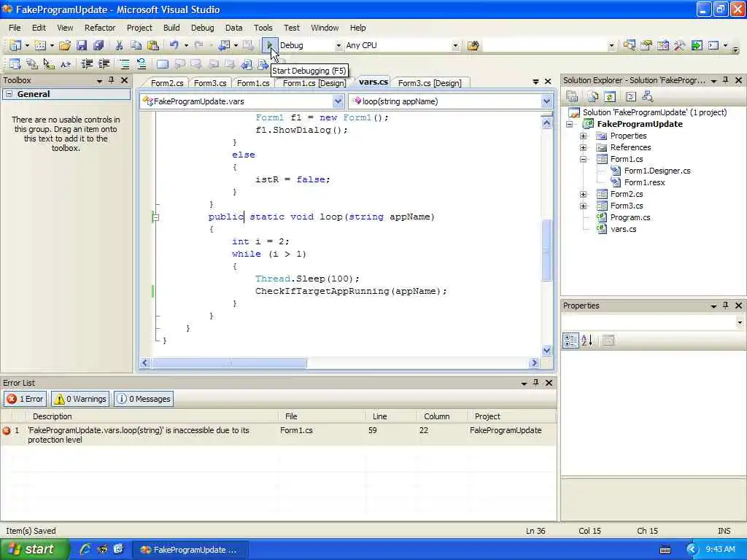Undo the last edit with Undo icon

click(174, 45)
